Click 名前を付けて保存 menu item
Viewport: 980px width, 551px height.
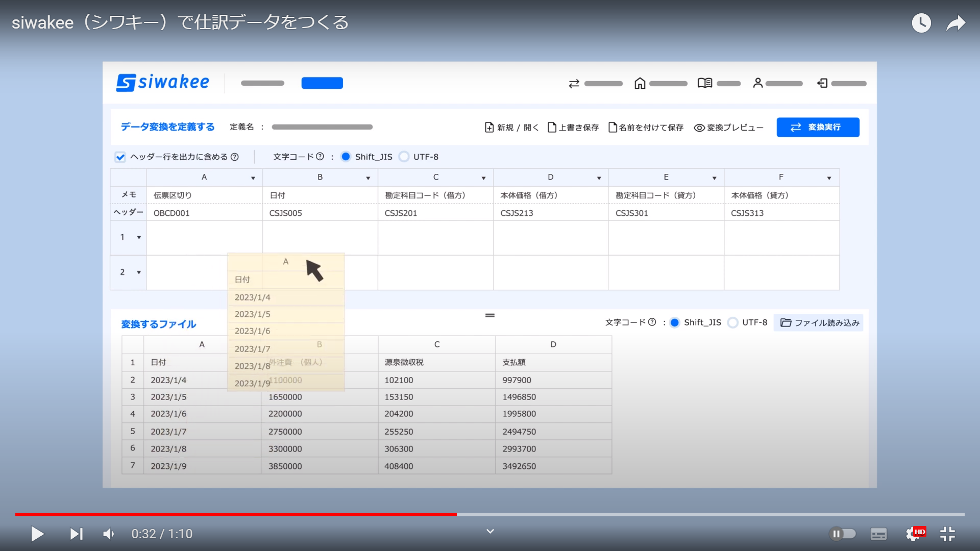click(x=646, y=128)
